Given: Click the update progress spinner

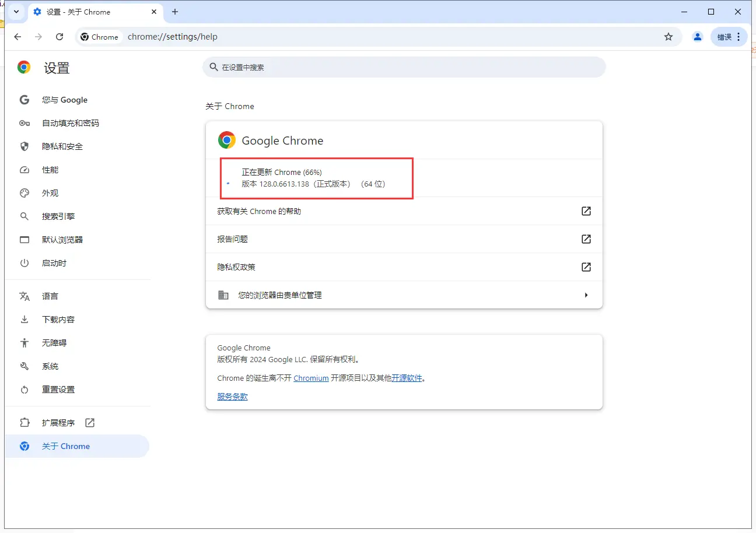Looking at the screenshot, I should (x=228, y=183).
